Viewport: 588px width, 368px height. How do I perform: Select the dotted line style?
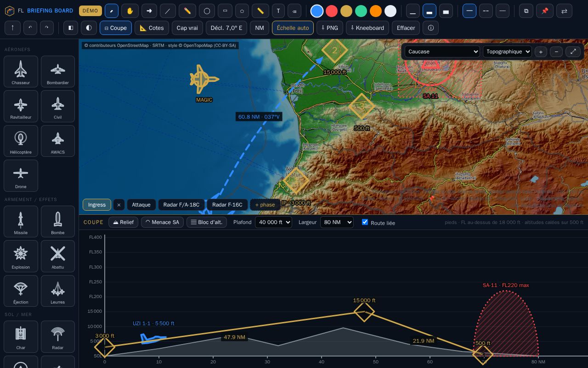pos(503,11)
